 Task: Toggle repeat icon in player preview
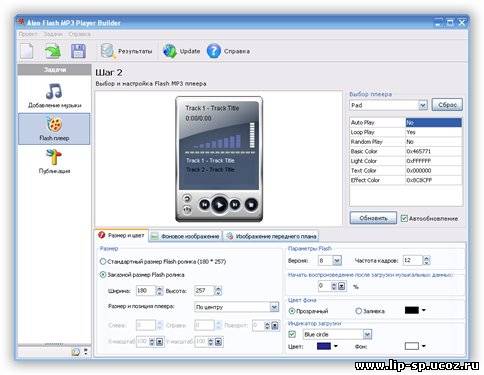pos(187,199)
